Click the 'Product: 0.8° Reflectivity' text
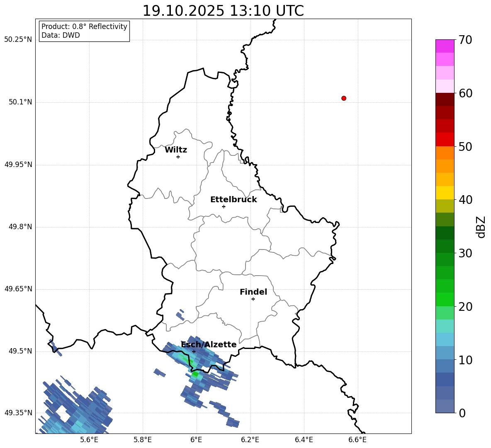 pos(84,26)
